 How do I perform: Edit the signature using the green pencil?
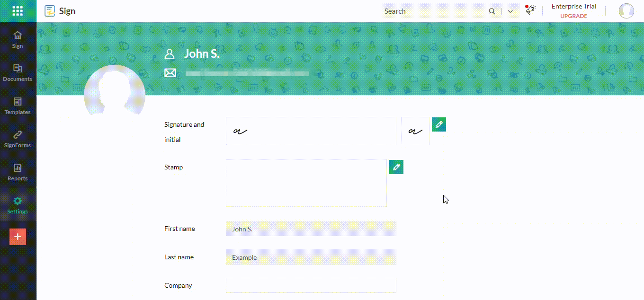pyautogui.click(x=438, y=124)
